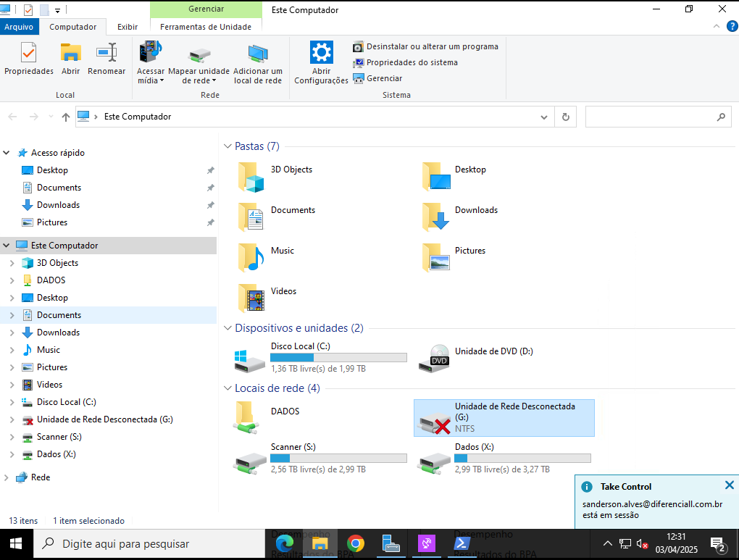Select the Dados (X:) network drive

coord(504,458)
